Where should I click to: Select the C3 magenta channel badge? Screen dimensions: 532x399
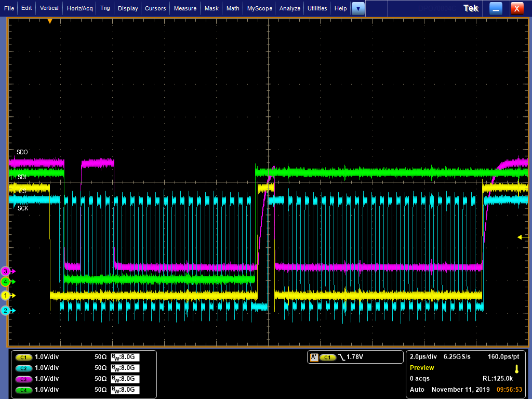click(24, 379)
